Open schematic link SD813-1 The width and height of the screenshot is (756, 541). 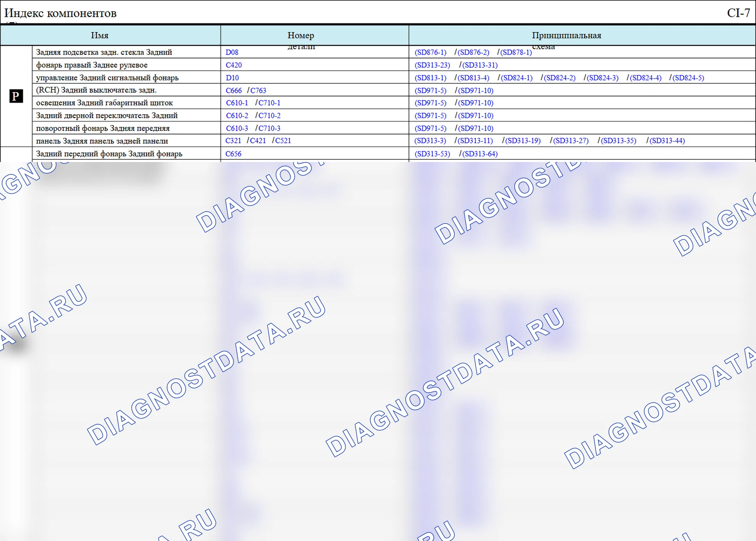pyautogui.click(x=430, y=78)
